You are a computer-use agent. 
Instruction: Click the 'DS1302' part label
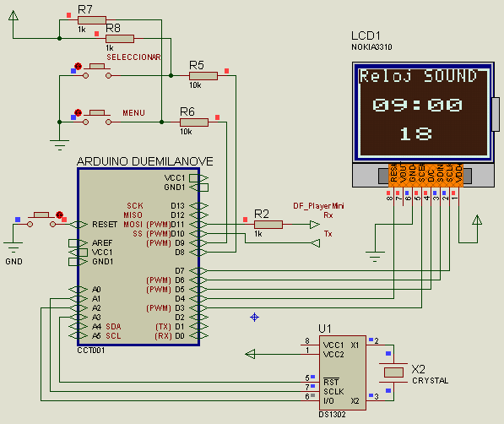click(332, 415)
